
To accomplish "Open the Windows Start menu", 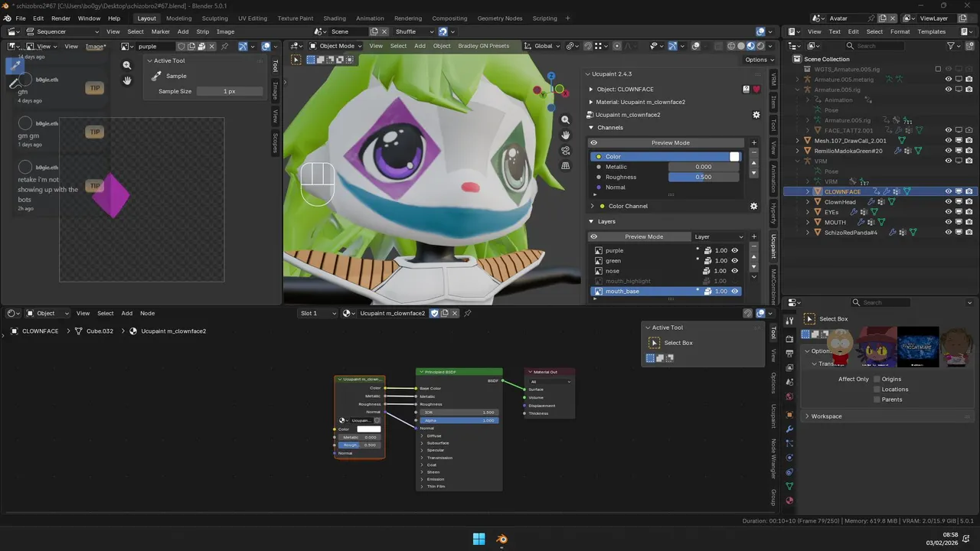I will tap(479, 539).
